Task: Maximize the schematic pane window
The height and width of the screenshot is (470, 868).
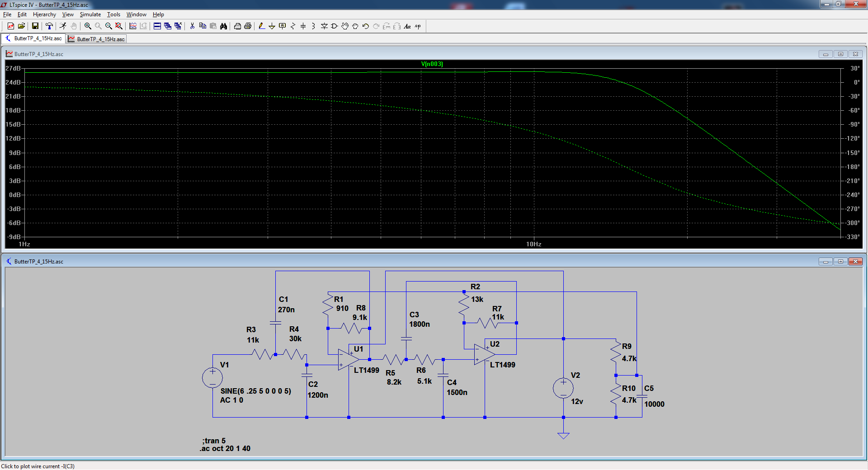Action: click(840, 261)
